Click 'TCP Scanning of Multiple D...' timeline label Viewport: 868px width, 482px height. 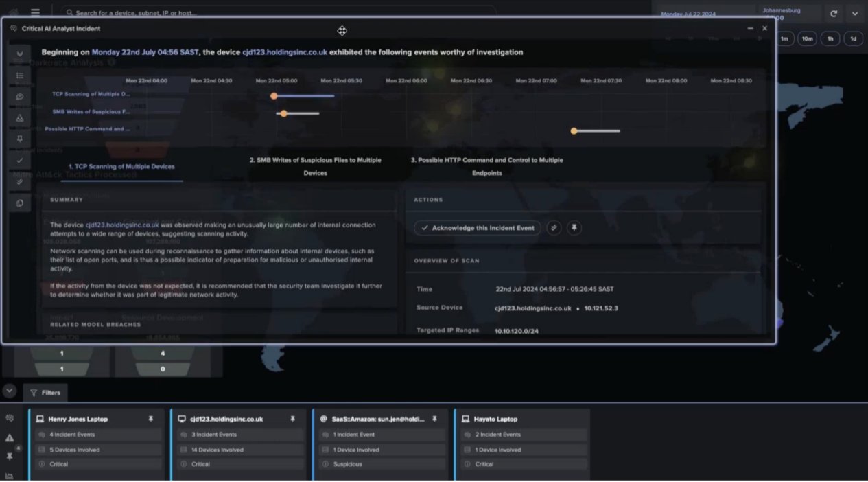[91, 94]
